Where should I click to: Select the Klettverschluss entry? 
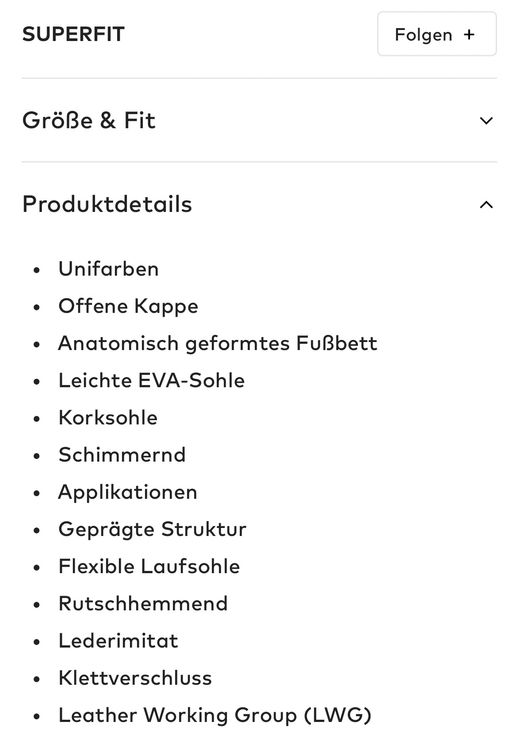click(x=135, y=678)
